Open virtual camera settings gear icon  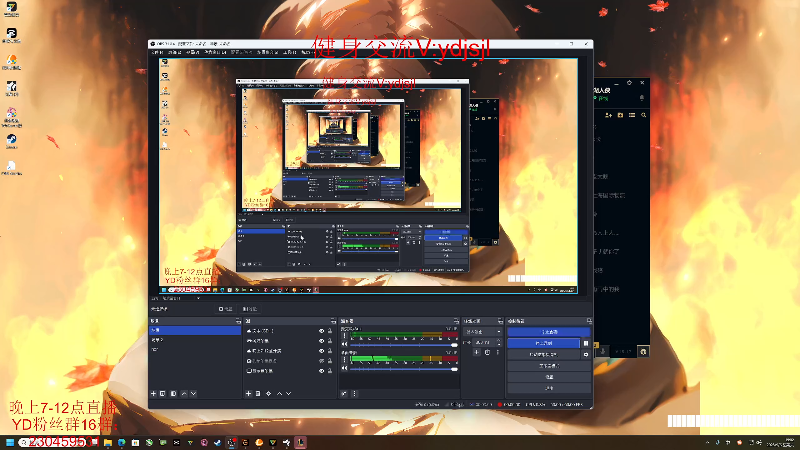point(586,354)
